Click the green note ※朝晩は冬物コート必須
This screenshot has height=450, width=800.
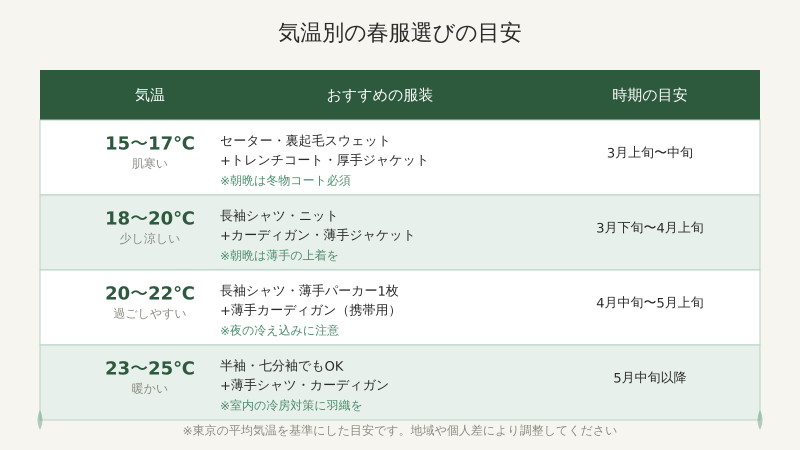(285, 181)
